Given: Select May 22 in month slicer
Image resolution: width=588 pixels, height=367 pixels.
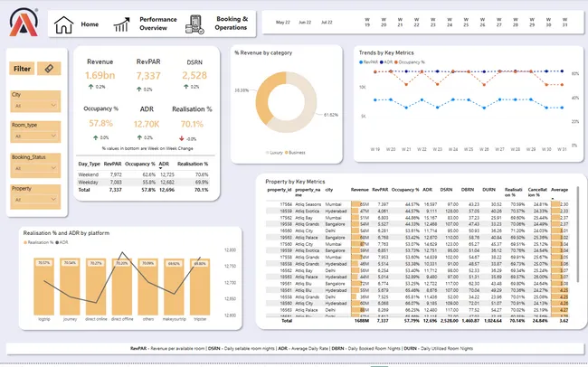Looking at the screenshot, I should [282, 21].
